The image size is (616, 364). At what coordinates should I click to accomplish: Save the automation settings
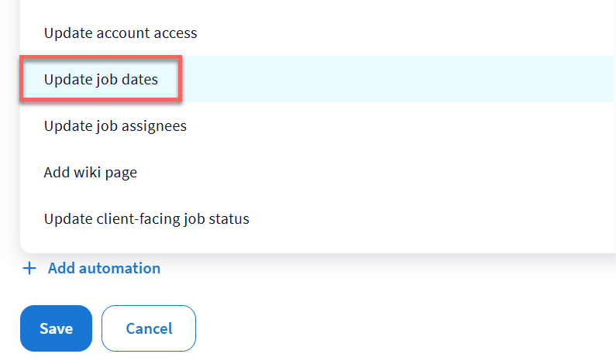56,328
